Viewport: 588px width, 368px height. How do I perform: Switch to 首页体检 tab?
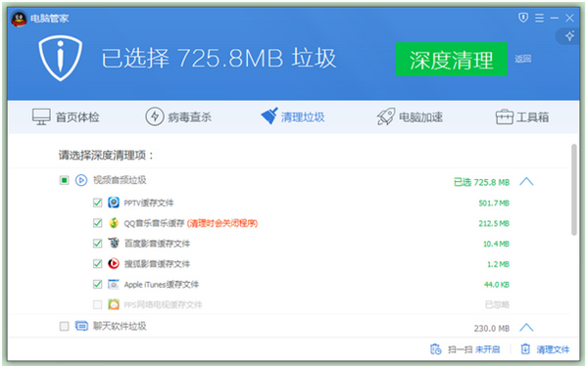point(66,117)
